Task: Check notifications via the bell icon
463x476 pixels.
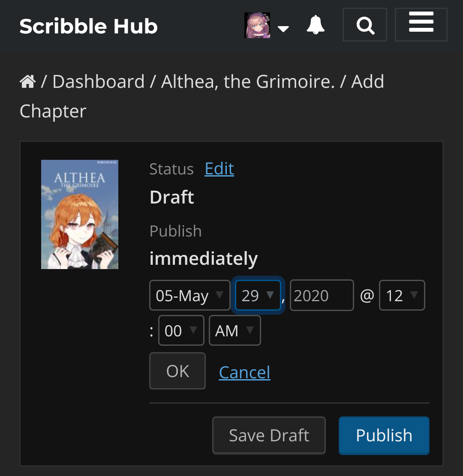Action: [315, 24]
